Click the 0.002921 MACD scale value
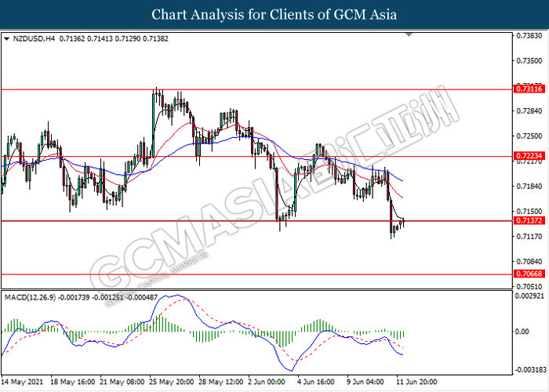 529,296
